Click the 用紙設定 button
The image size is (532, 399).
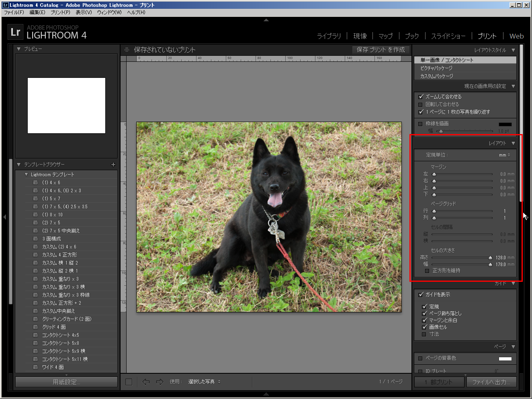66,382
